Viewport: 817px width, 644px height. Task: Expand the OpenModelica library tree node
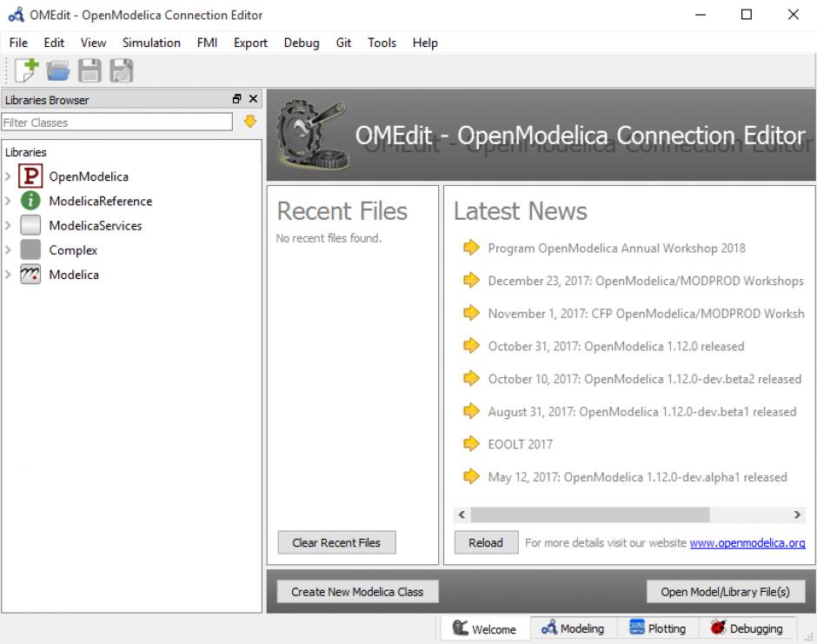(8, 176)
